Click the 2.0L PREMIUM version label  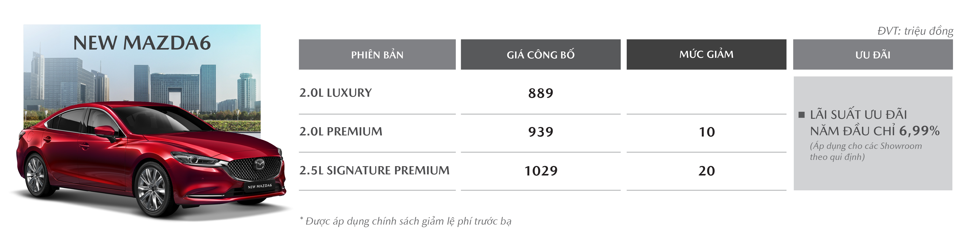click(341, 131)
